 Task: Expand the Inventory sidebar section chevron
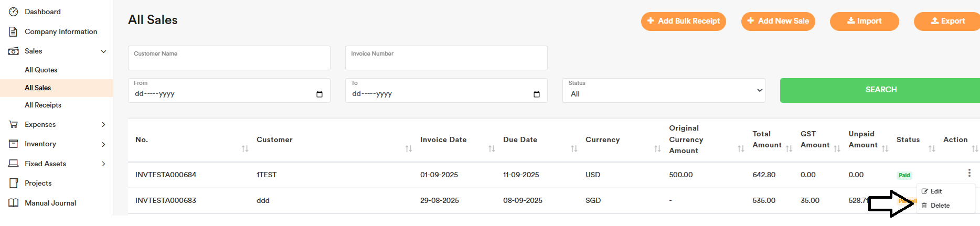[x=103, y=144]
